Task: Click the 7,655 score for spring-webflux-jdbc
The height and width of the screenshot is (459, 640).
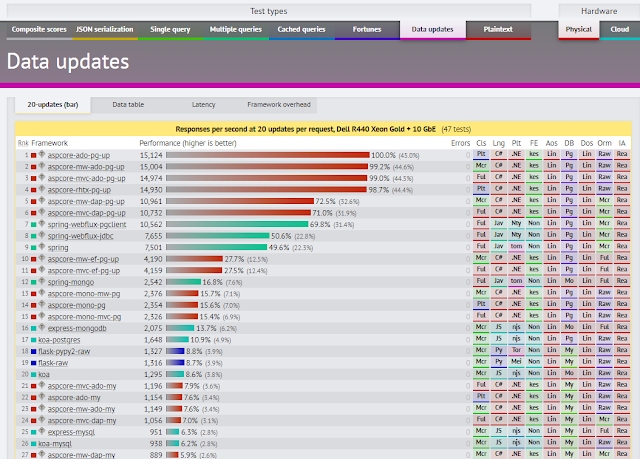Action: pos(153,236)
